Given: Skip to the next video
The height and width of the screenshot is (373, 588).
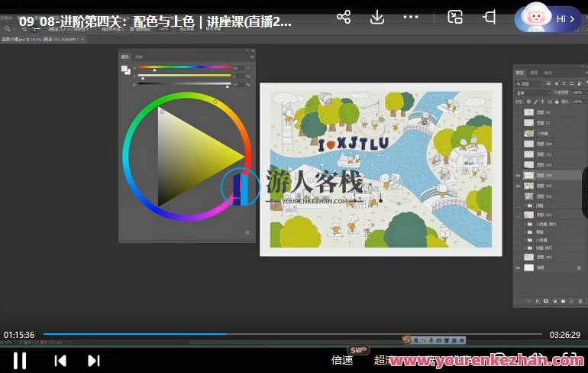Looking at the screenshot, I should coord(94,360).
